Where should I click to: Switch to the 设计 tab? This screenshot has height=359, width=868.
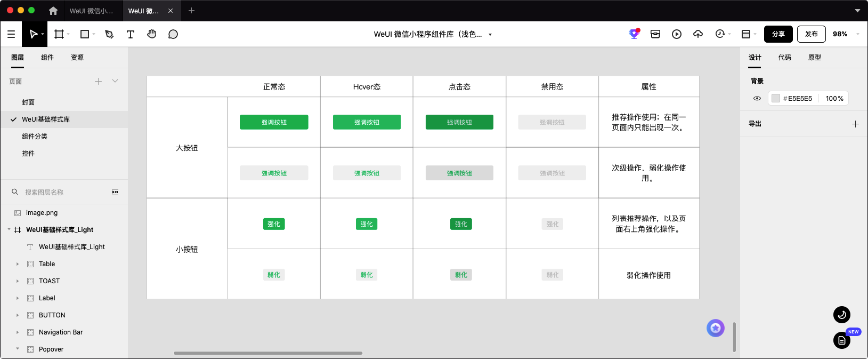tap(755, 58)
